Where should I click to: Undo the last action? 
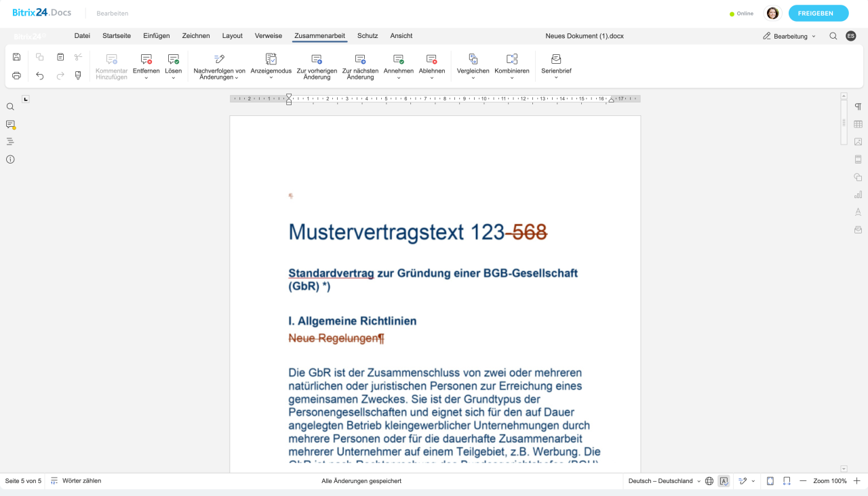40,75
